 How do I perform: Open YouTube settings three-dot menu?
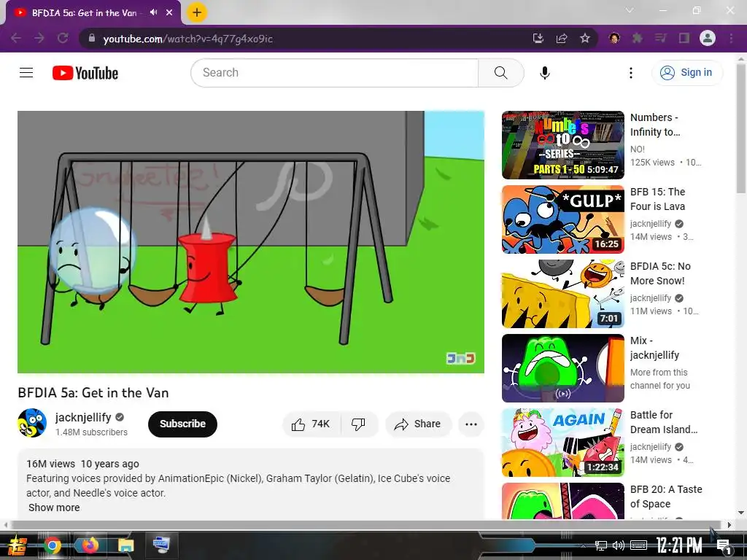(x=631, y=73)
